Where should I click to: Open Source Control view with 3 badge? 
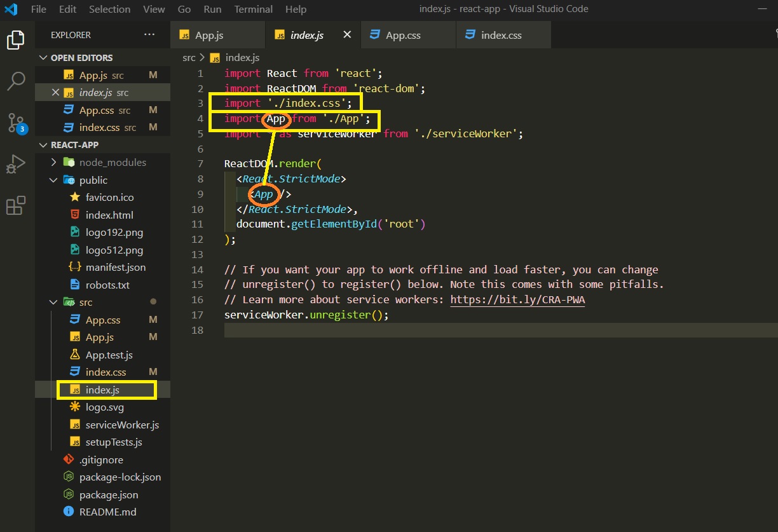pyautogui.click(x=15, y=122)
